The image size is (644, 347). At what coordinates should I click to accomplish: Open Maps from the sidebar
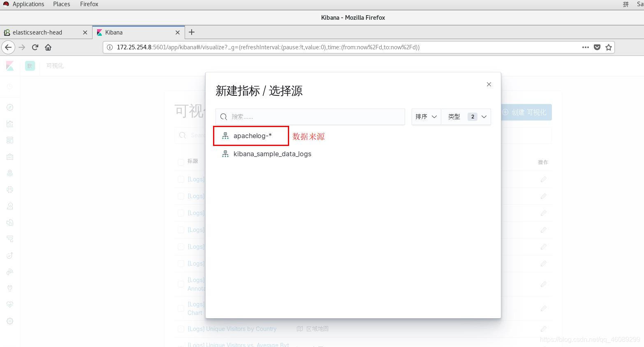[x=10, y=173]
